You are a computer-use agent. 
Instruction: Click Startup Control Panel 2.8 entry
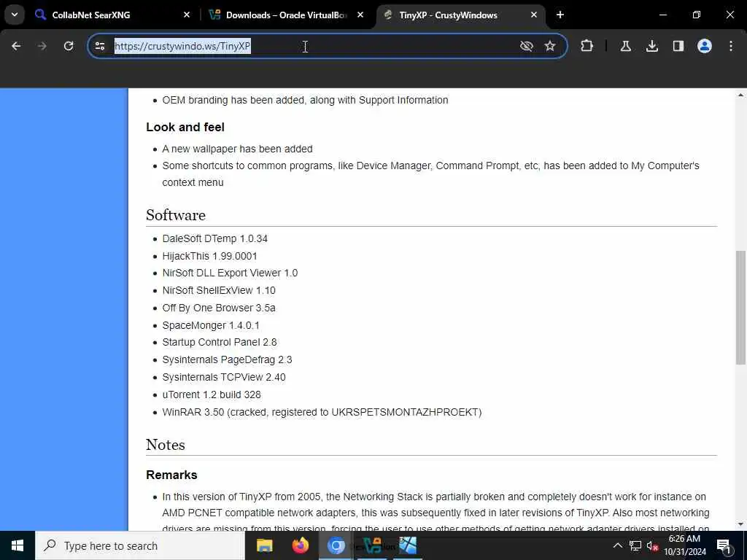click(x=220, y=343)
